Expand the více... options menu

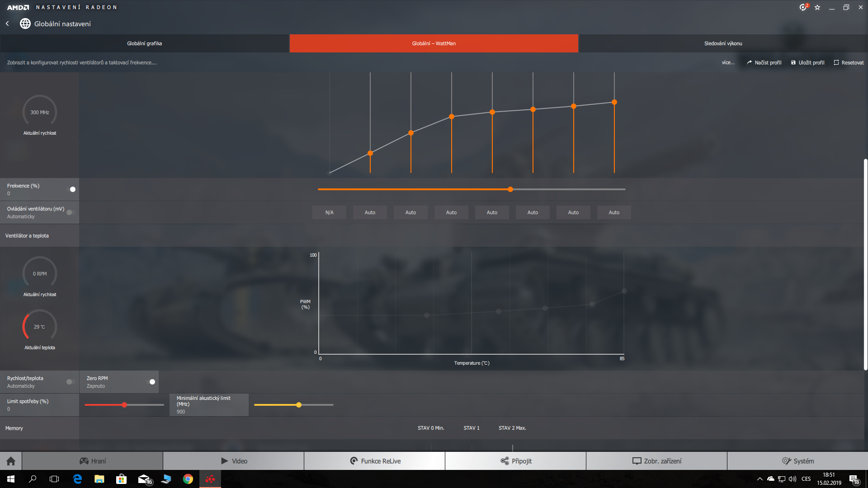(x=728, y=62)
